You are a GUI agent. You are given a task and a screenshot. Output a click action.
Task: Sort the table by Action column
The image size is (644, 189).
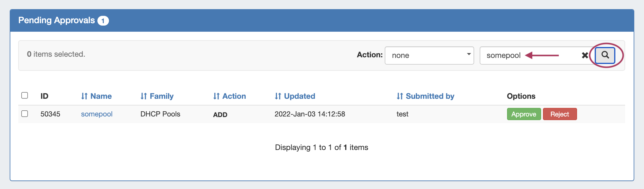[229, 96]
